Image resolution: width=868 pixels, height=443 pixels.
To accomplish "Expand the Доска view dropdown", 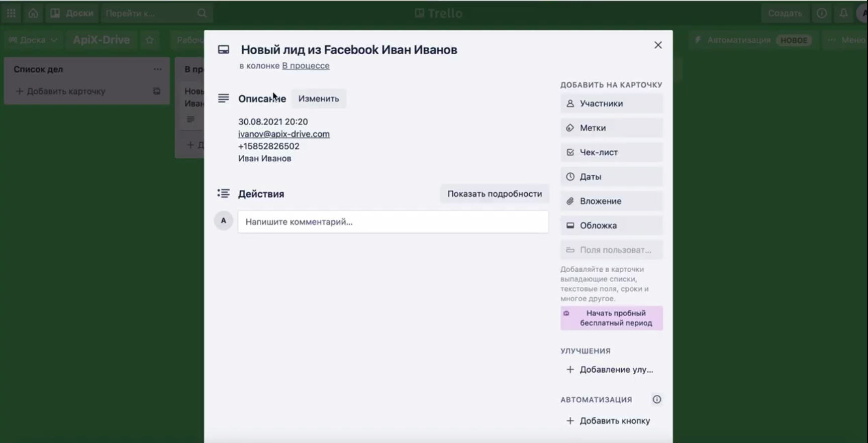I will pyautogui.click(x=33, y=40).
